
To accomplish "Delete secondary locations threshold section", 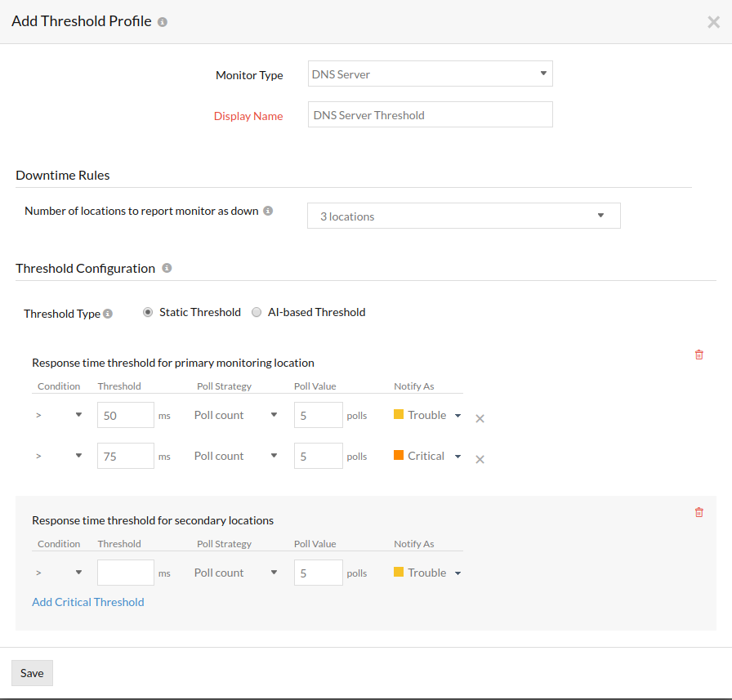I will pos(699,512).
